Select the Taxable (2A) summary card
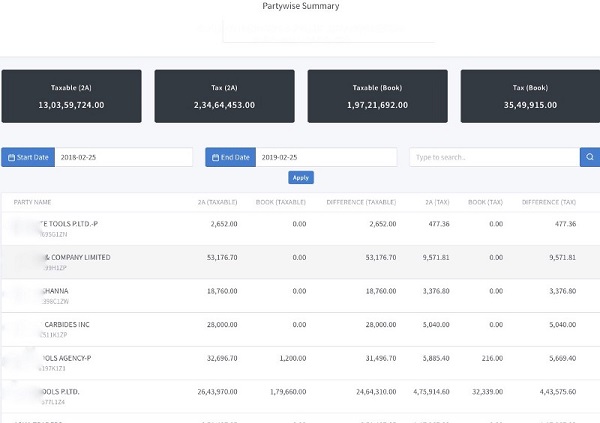The height and width of the screenshot is (423, 600). [71, 96]
